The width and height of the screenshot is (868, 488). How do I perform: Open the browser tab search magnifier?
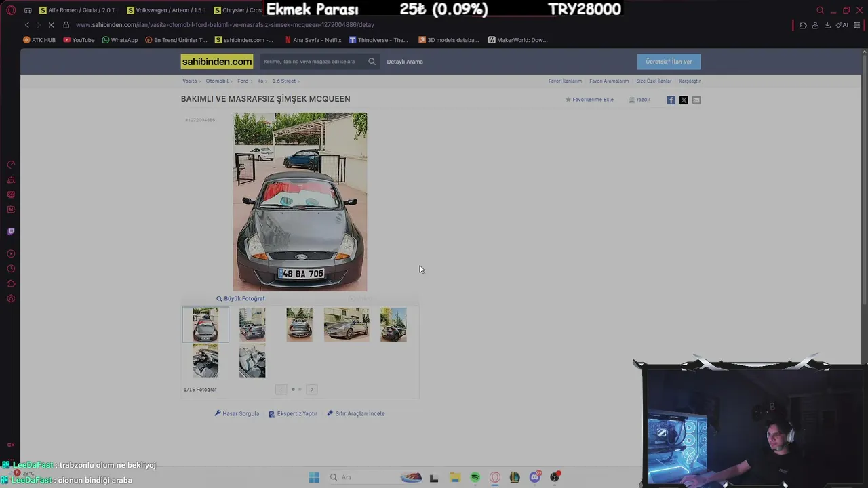pos(821,10)
